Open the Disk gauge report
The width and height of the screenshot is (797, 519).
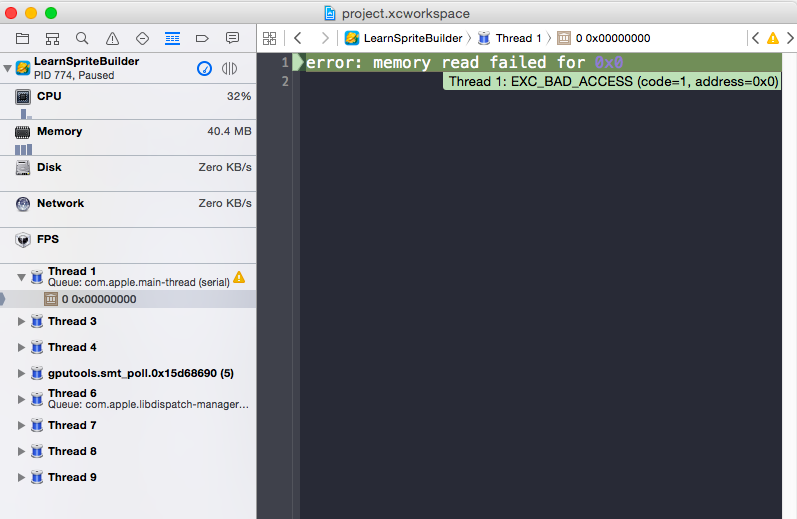[x=128, y=174]
